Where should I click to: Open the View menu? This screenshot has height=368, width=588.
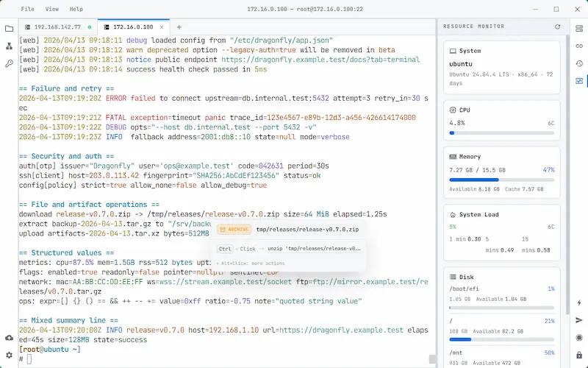pyautogui.click(x=51, y=9)
